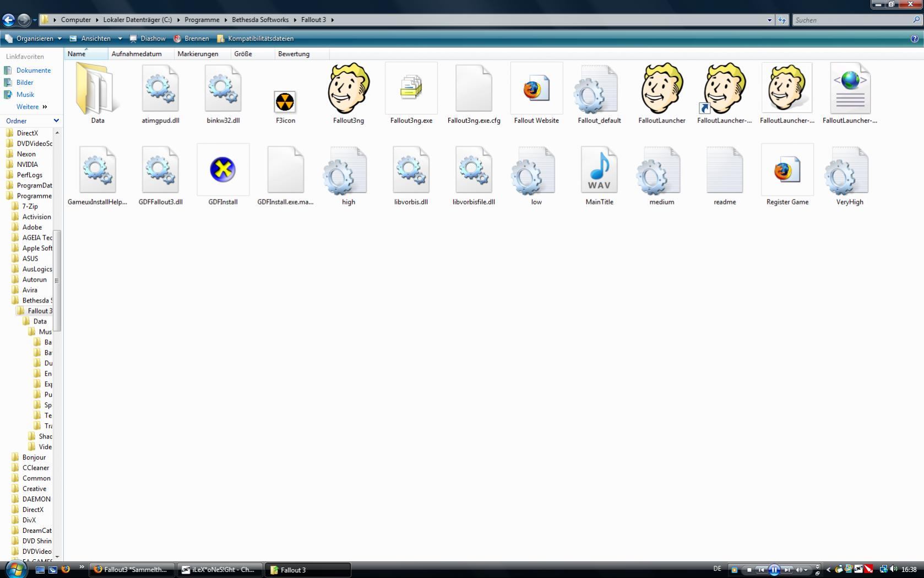Expand Weitere favorite links
This screenshot has width=924, height=578.
coord(32,107)
